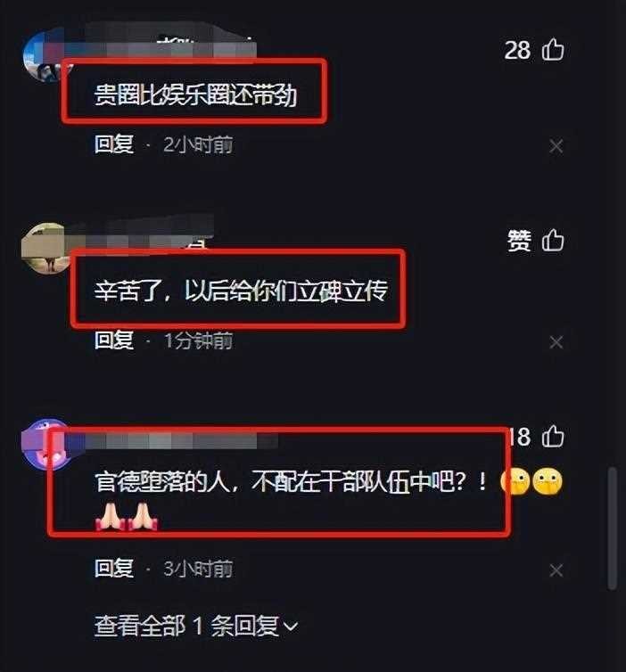626x672 pixels.
Task: Open the blurred username of third commenter
Action: pyautogui.click(x=171, y=441)
